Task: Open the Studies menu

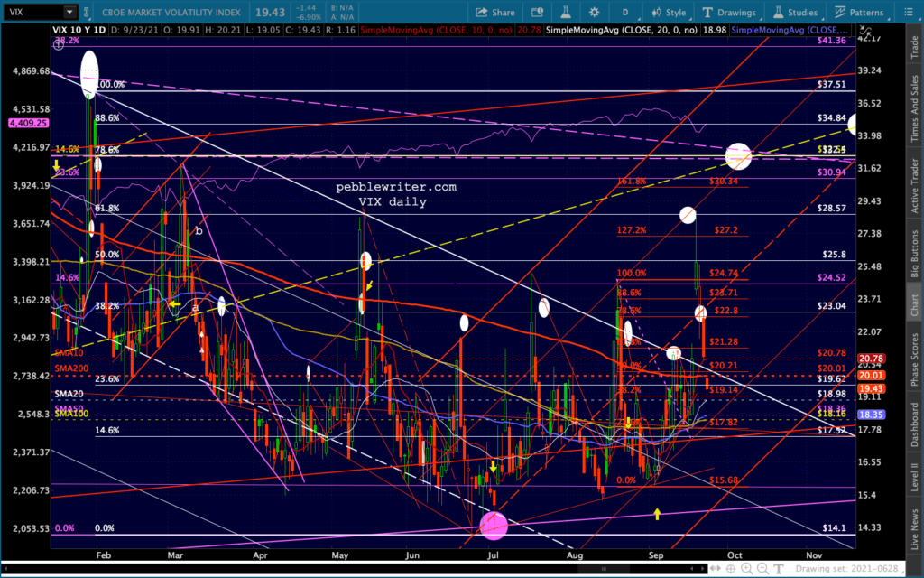Action: [796, 13]
